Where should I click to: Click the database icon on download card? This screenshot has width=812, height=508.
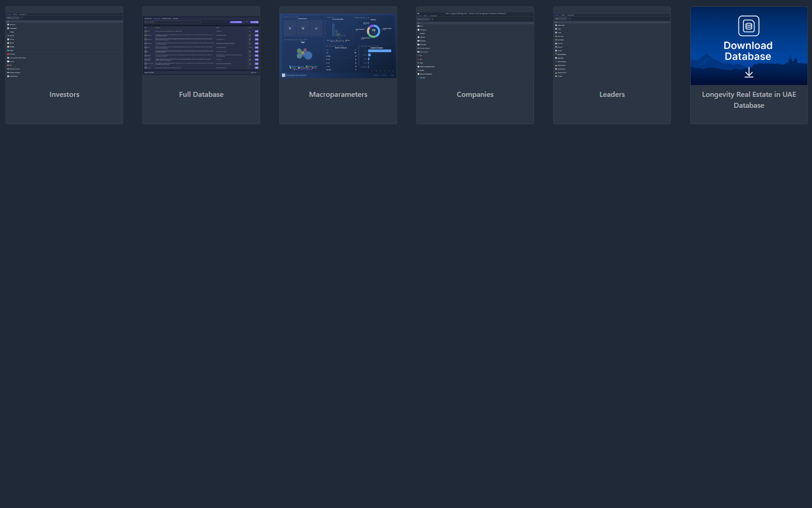(x=749, y=26)
